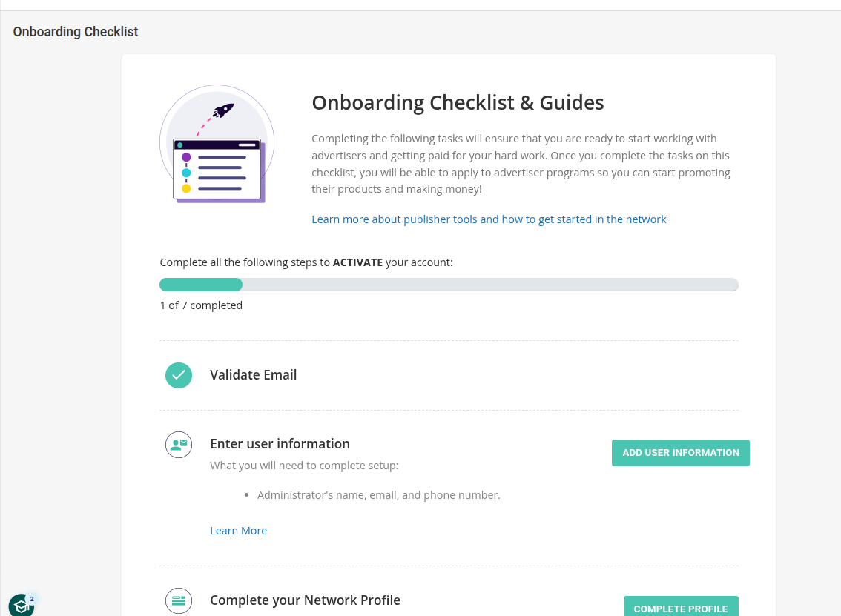The image size is (841, 616).
Task: Click the '1 of 7 completed' status text
Action: click(201, 305)
